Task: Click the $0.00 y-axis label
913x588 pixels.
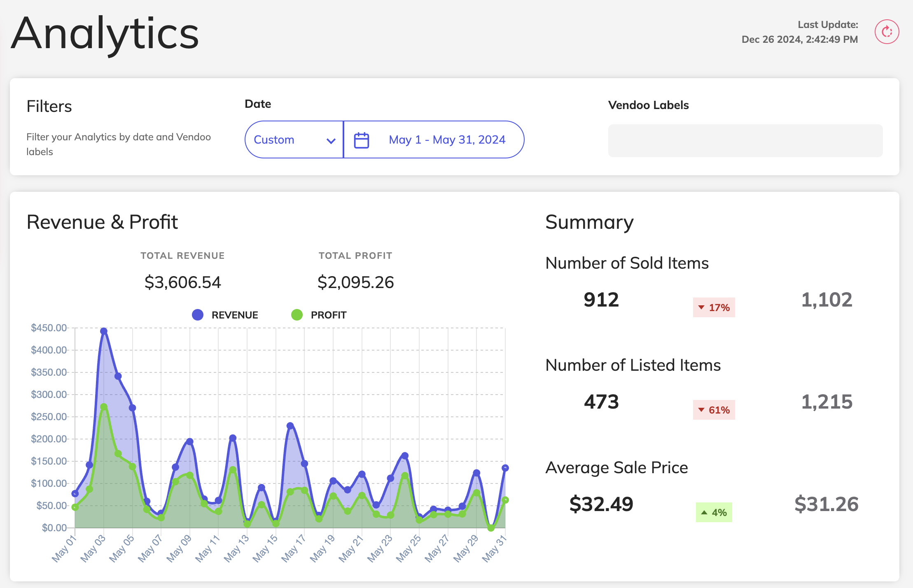Action: click(54, 528)
